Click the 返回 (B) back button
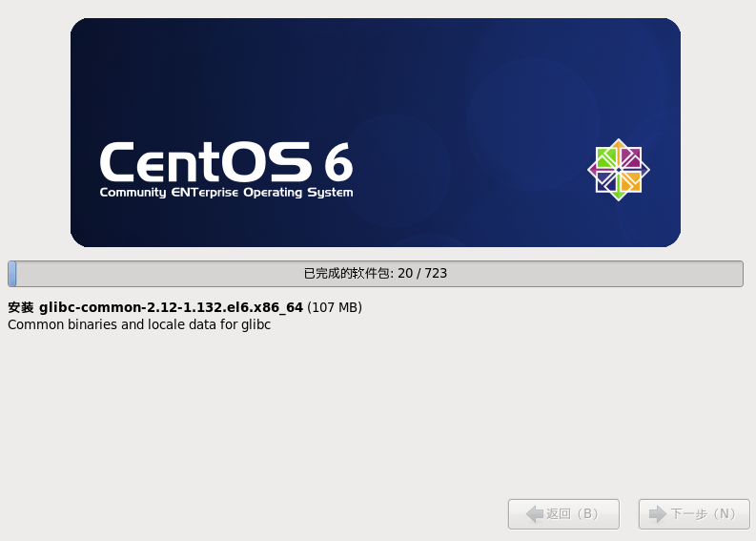Viewport: 756px width, 541px height. pyautogui.click(x=563, y=514)
